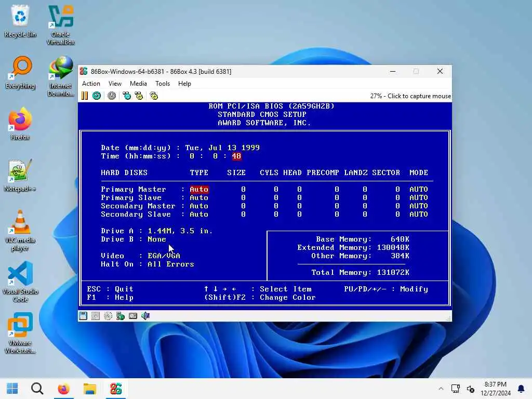The width and height of the screenshot is (532, 399).
Task: Click the floppy disk status bar icon
Action: (83, 316)
